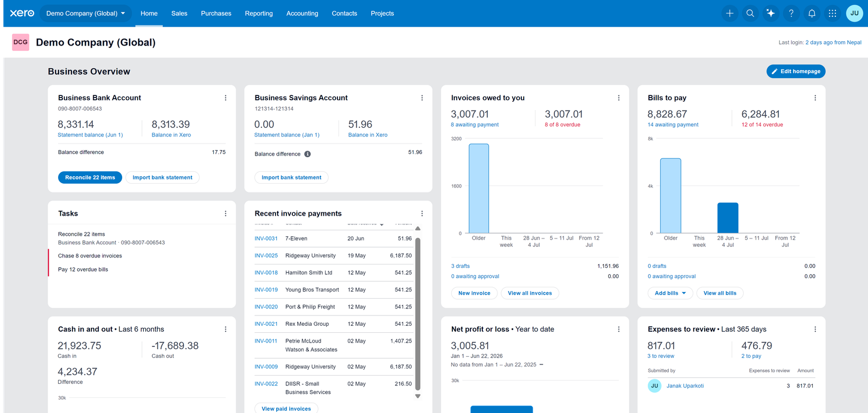Open the create new plus icon
The image size is (868, 413).
(730, 14)
